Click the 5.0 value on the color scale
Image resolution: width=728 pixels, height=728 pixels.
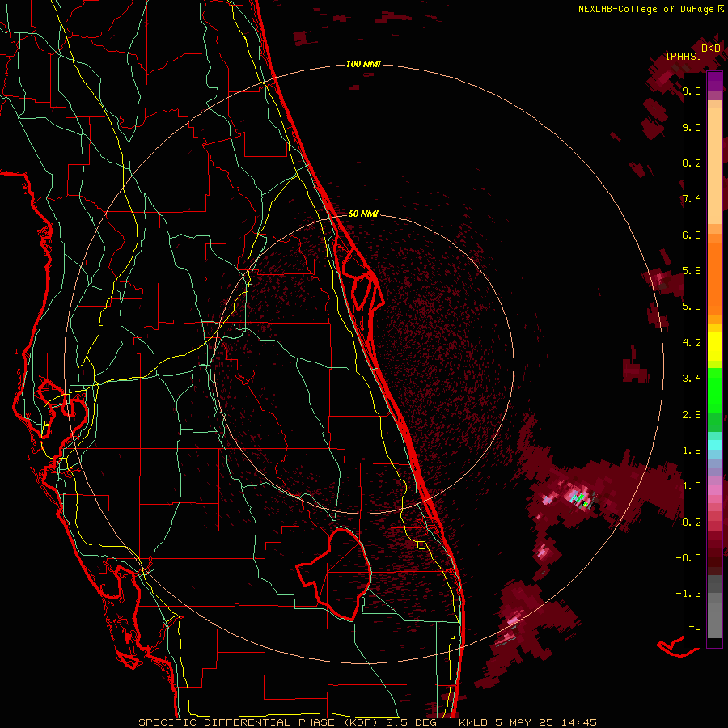692,307
